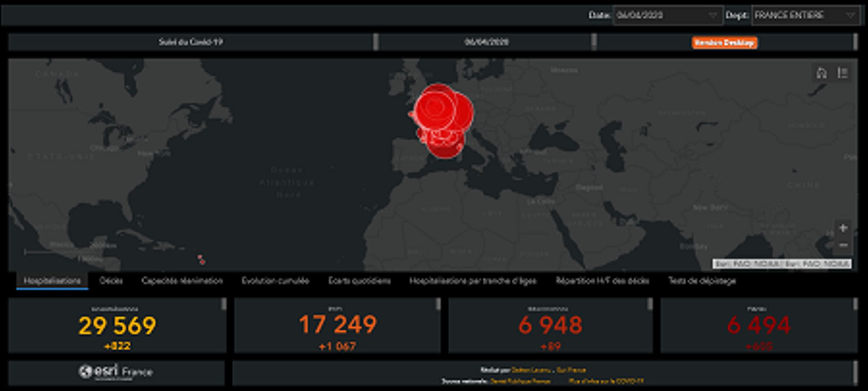Image resolution: width=868 pixels, height=391 pixels.
Task: Click the Esri France logo
Action: click(x=116, y=372)
